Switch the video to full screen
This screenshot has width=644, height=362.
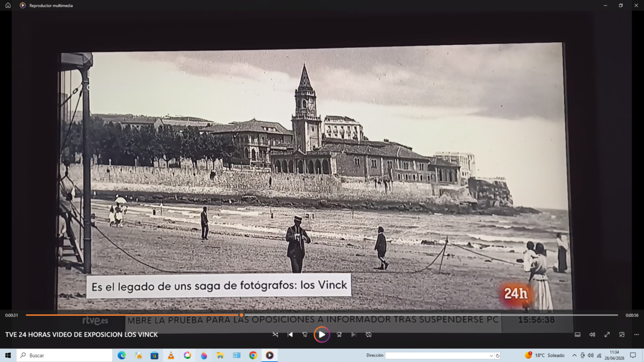point(607,335)
